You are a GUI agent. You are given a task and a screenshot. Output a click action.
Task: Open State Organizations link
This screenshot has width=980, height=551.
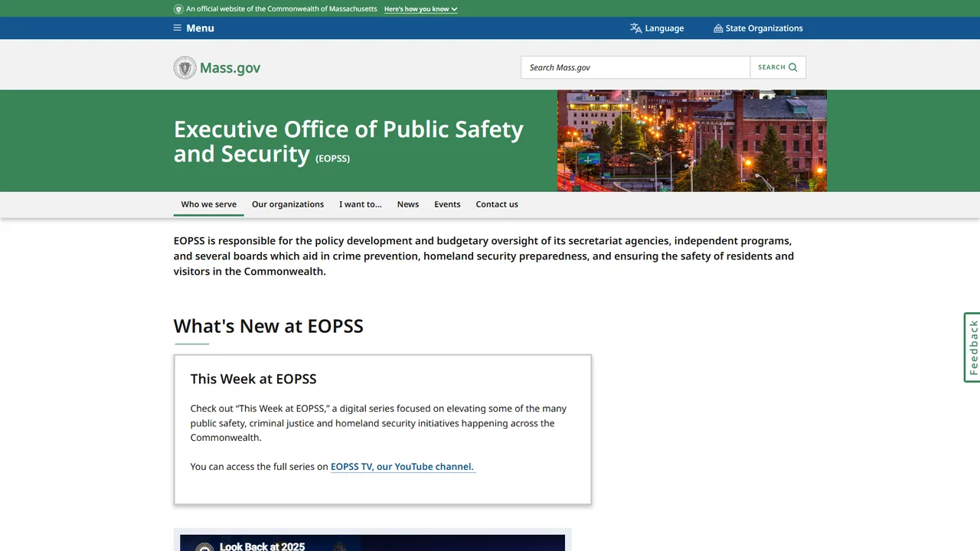758,28
